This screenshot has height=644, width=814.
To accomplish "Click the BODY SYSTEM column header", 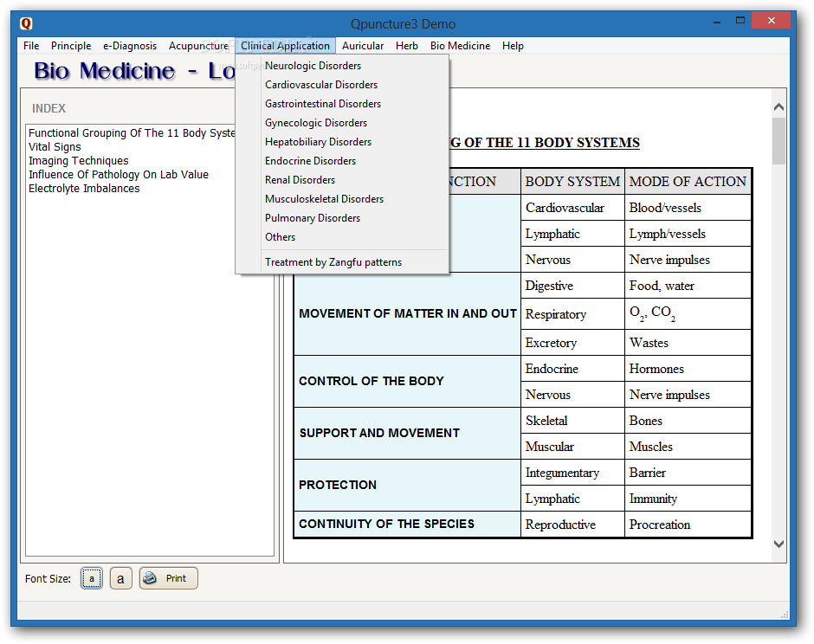I will [x=572, y=182].
